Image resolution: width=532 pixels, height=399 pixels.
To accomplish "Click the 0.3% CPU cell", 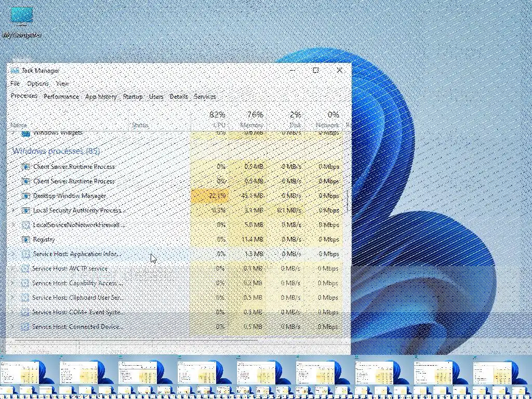I will pyautogui.click(x=210, y=210).
